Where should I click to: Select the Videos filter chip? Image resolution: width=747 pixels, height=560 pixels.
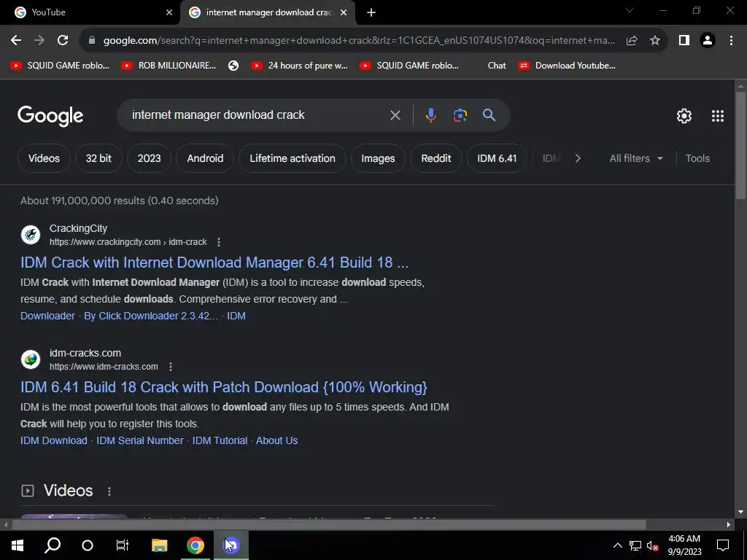click(x=44, y=158)
